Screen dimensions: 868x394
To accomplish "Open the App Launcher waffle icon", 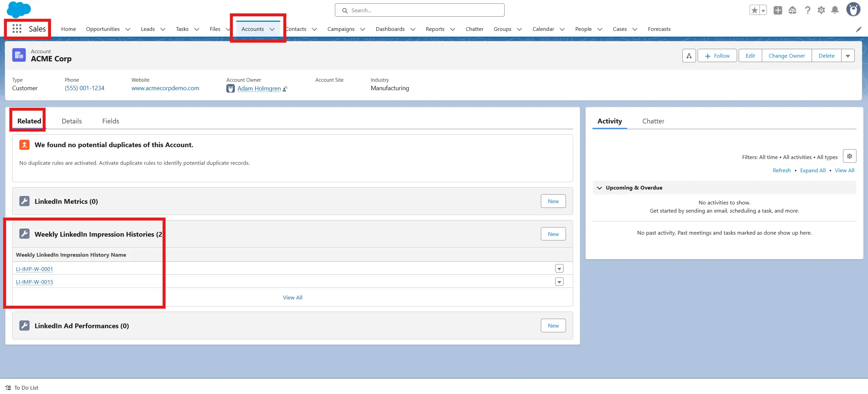I will pos(17,29).
